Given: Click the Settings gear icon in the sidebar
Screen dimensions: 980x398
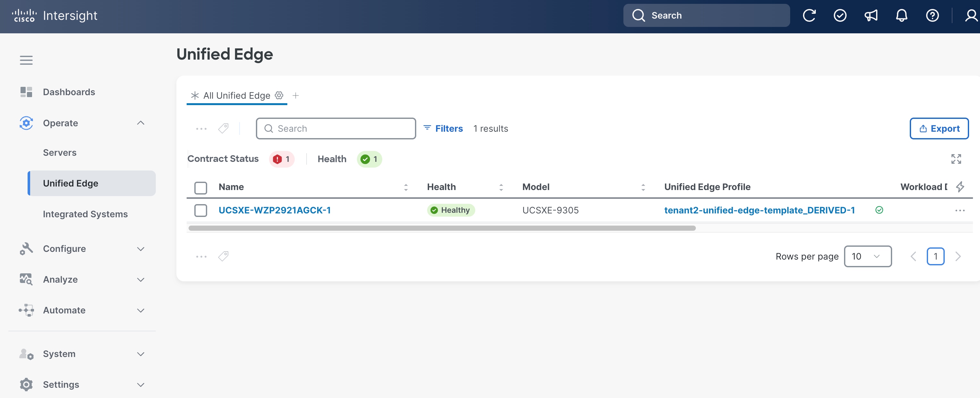Looking at the screenshot, I should (26, 385).
